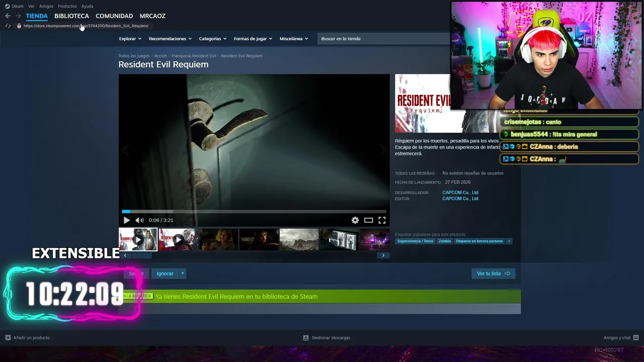
Task: Open the Todos los juegos breadcrumb
Action: click(134, 56)
